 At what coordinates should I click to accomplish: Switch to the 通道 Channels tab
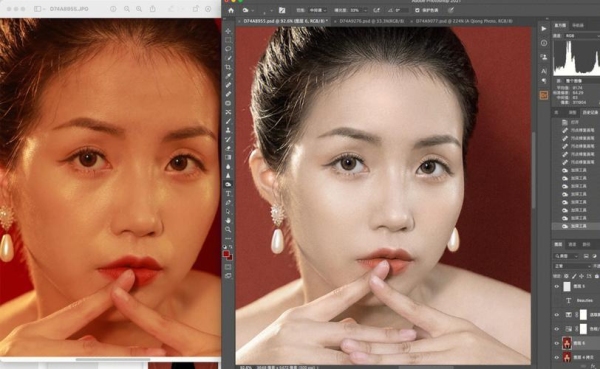572,244
